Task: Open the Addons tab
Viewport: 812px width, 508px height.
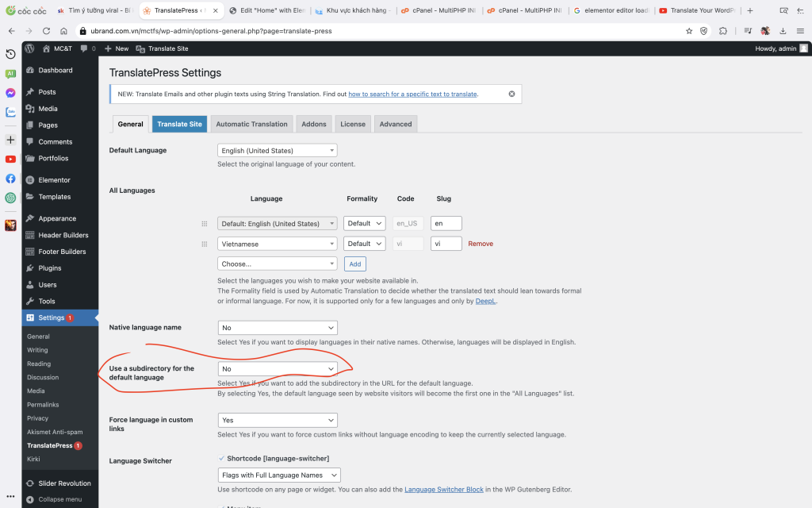Action: pyautogui.click(x=313, y=124)
